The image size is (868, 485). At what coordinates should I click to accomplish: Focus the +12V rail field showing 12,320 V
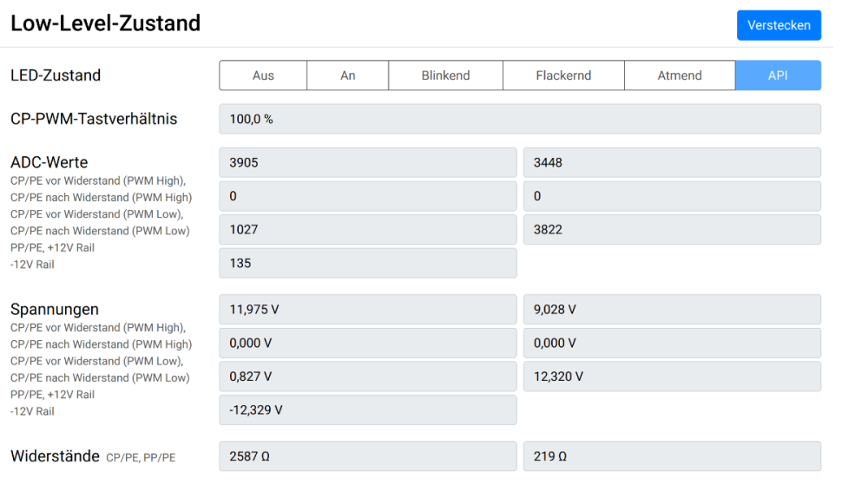tap(672, 377)
